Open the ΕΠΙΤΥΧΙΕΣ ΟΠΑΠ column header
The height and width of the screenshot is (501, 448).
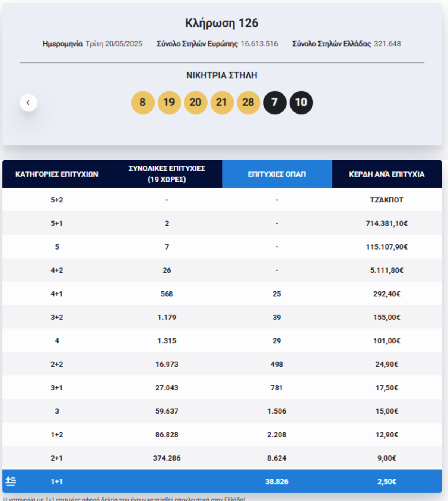pos(277,174)
